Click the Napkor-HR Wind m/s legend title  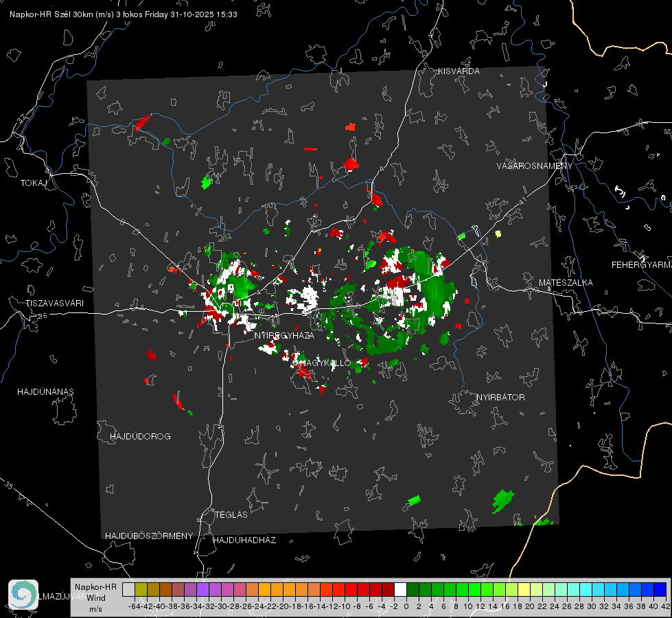click(95, 598)
